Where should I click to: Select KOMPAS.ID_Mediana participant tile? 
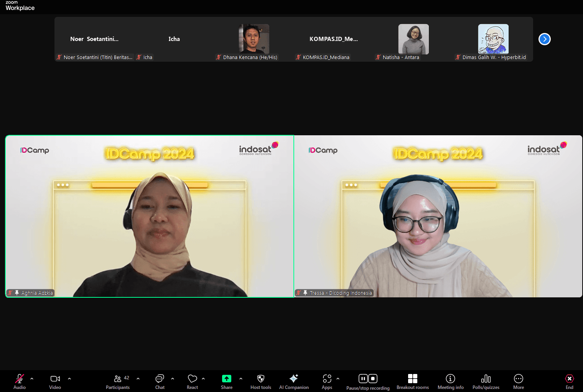click(334, 39)
